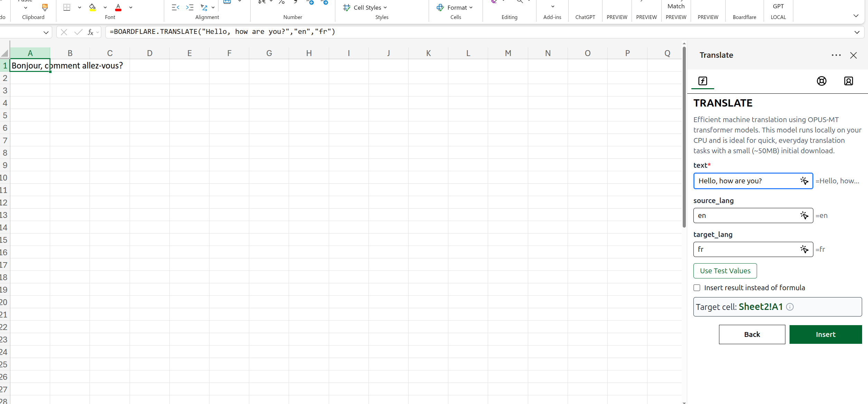Open the Cell Styles dropdown
The height and width of the screenshot is (404, 868).
pyautogui.click(x=385, y=8)
